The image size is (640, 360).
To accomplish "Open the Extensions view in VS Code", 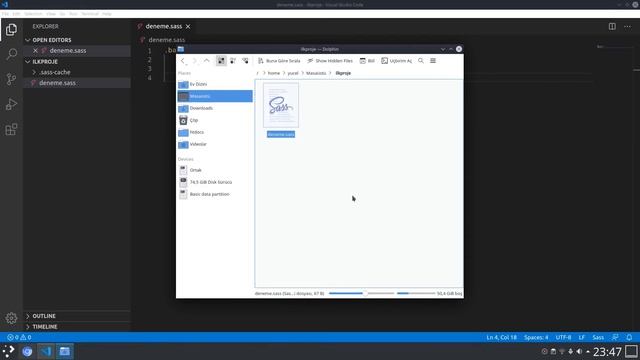I will click(x=11, y=129).
